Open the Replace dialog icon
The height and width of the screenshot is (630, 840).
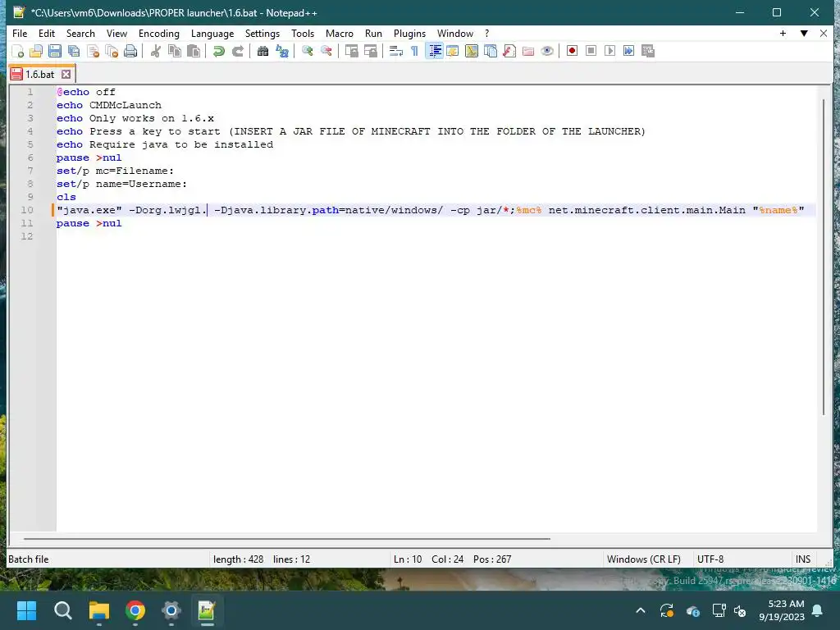coord(282,51)
